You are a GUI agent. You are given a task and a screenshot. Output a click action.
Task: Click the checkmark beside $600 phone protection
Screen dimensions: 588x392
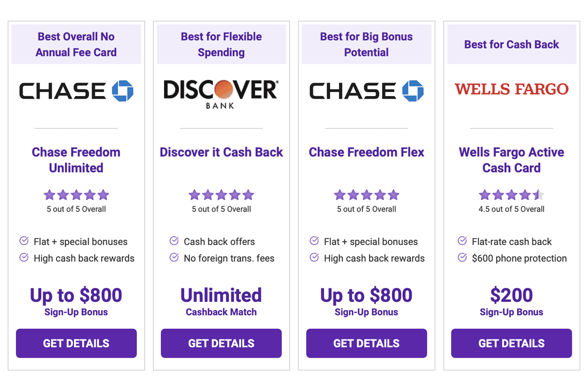462,257
